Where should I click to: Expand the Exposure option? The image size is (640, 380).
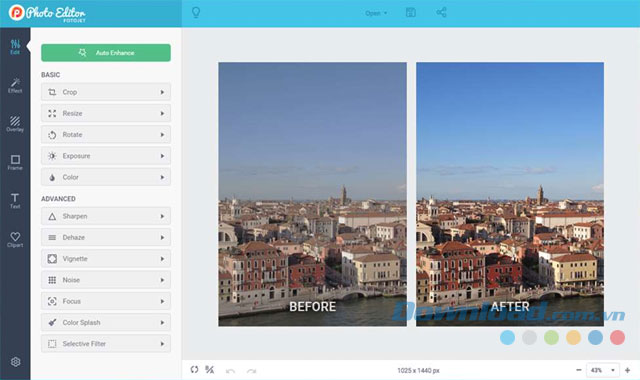(106, 156)
